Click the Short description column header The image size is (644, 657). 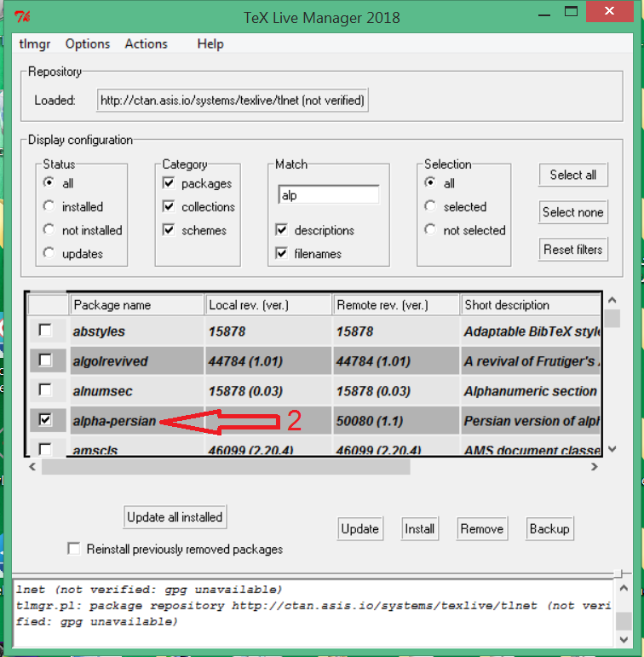pyautogui.click(x=531, y=304)
